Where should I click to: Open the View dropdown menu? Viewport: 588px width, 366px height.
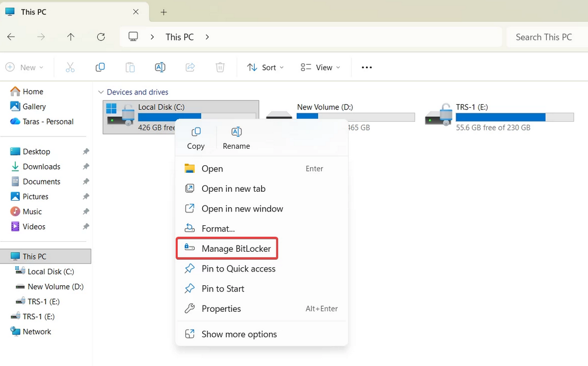320,67
